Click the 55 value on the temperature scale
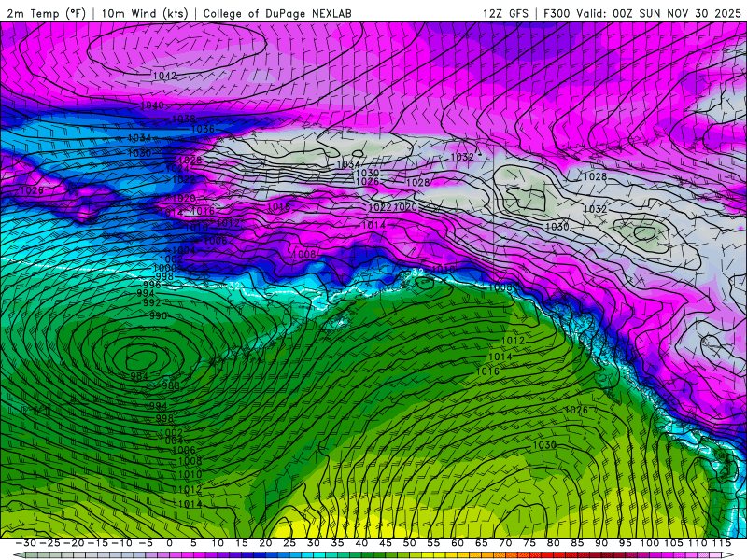The height and width of the screenshot is (560, 747). [x=433, y=543]
